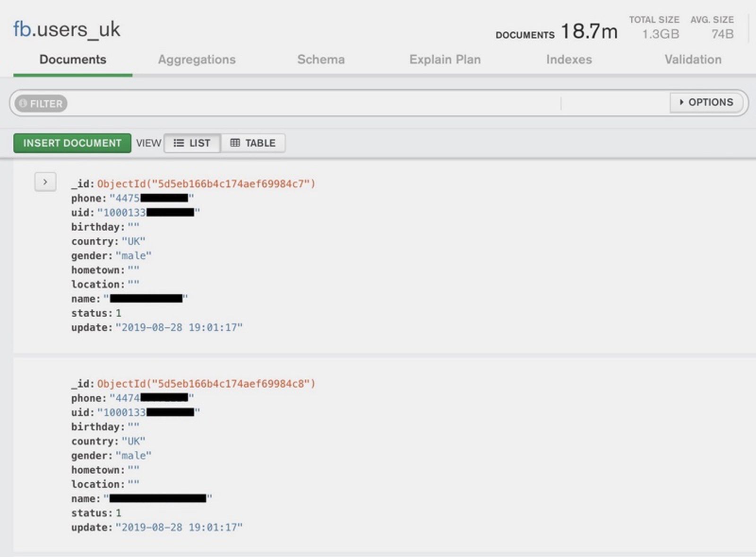
Task: Open the OPTIONS panel via its disclosure triangle
Action: [682, 102]
